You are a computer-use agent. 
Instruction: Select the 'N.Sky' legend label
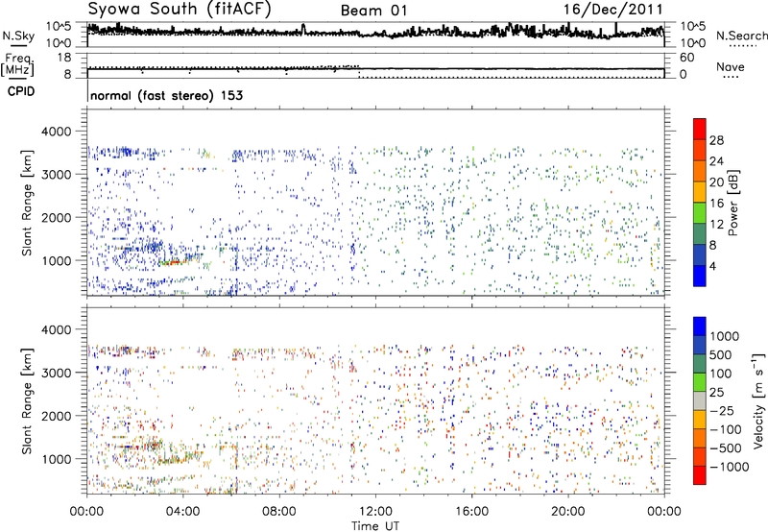click(18, 36)
